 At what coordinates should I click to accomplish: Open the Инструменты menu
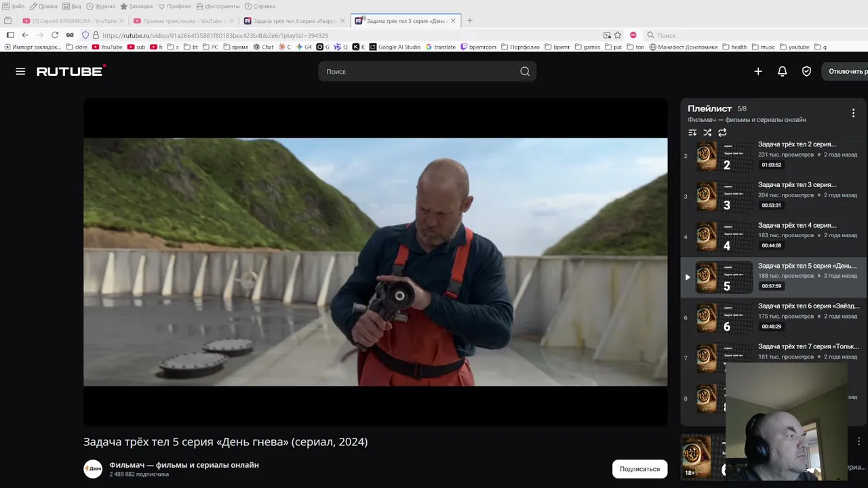pyautogui.click(x=218, y=6)
